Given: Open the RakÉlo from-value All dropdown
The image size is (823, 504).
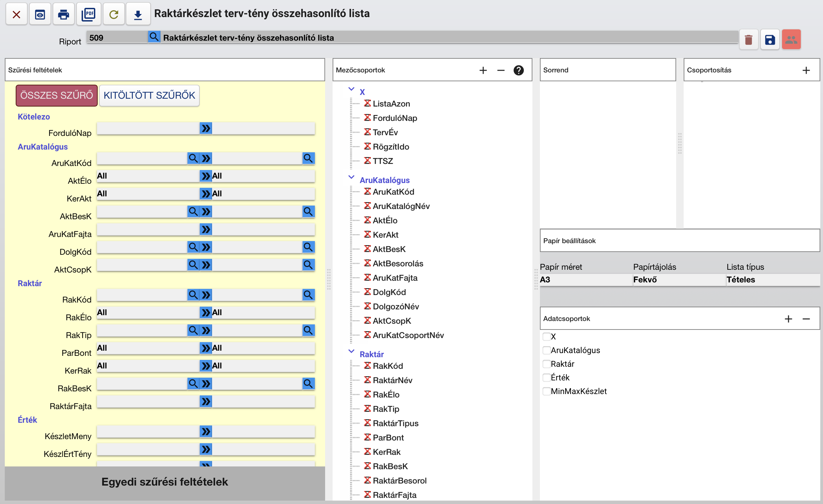Looking at the screenshot, I should point(148,312).
